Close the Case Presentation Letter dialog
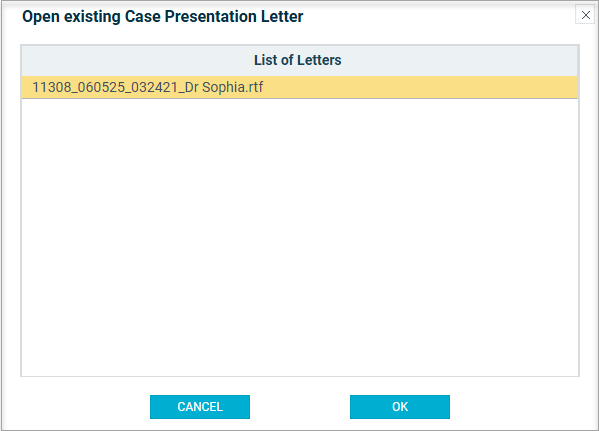Screen dimensions: 599x431 [x=585, y=15]
